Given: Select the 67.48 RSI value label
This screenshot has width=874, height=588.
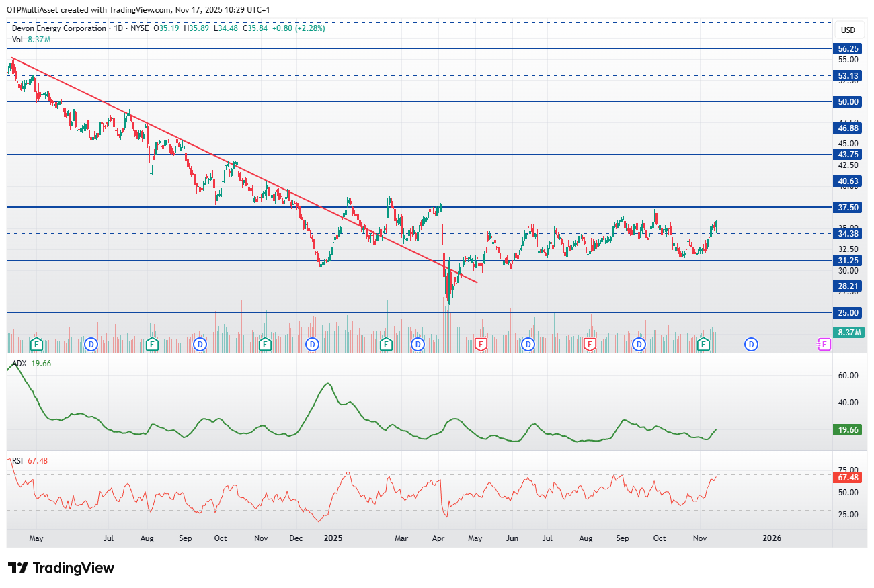Looking at the screenshot, I should point(848,477).
